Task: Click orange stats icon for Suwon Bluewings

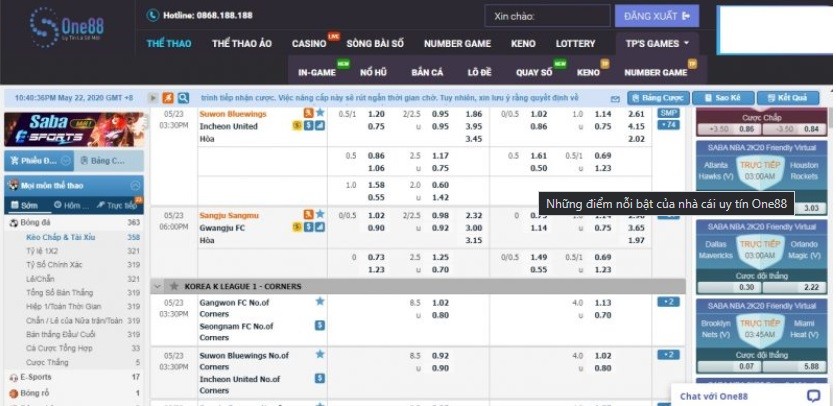Action: point(308,113)
